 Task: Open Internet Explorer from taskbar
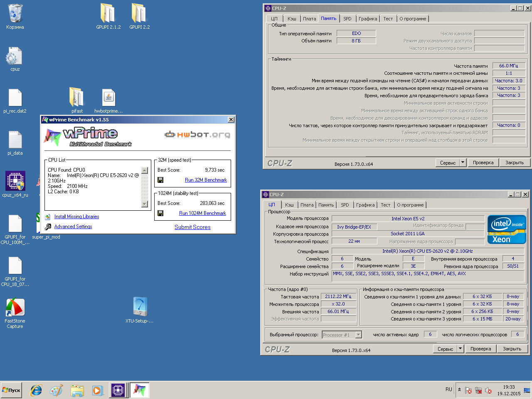coord(36,390)
